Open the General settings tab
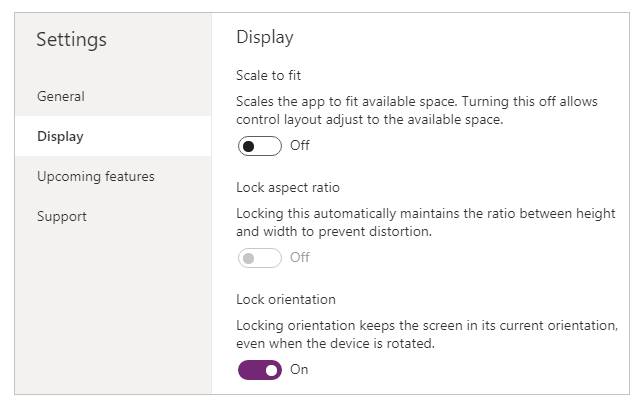This screenshot has height=406, width=644. click(x=61, y=97)
